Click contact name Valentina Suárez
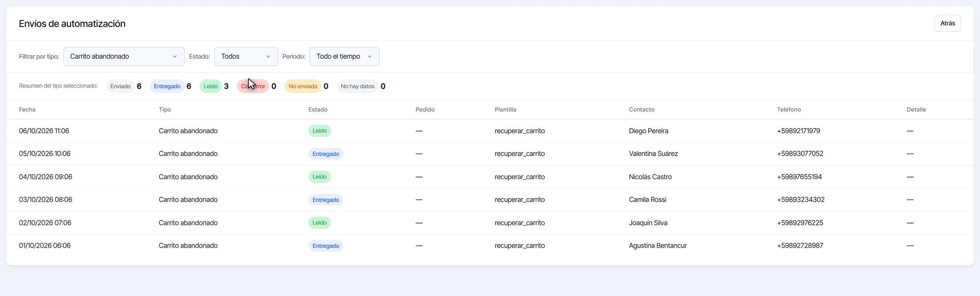The width and height of the screenshot is (980, 296). tap(653, 154)
